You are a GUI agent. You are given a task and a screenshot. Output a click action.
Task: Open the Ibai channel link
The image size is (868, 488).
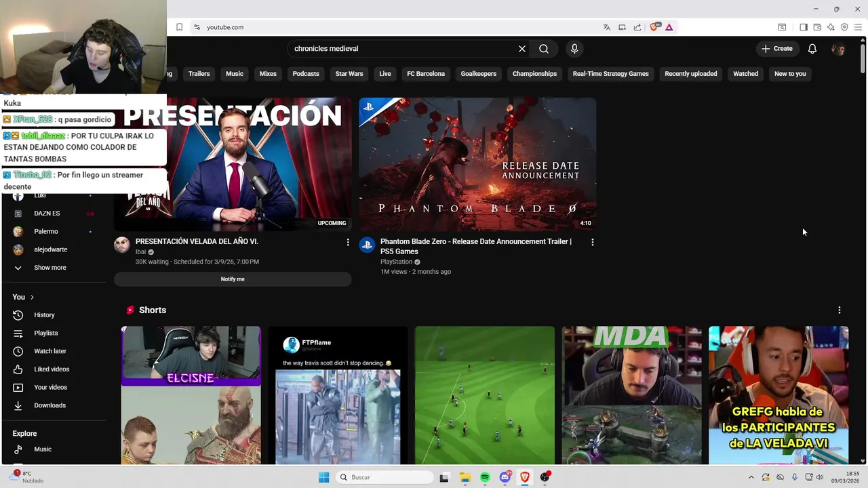pos(140,251)
